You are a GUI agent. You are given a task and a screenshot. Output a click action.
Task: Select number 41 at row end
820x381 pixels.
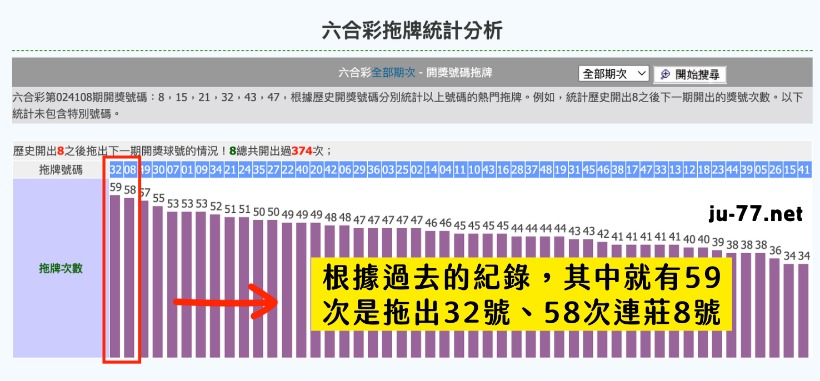[x=804, y=170]
